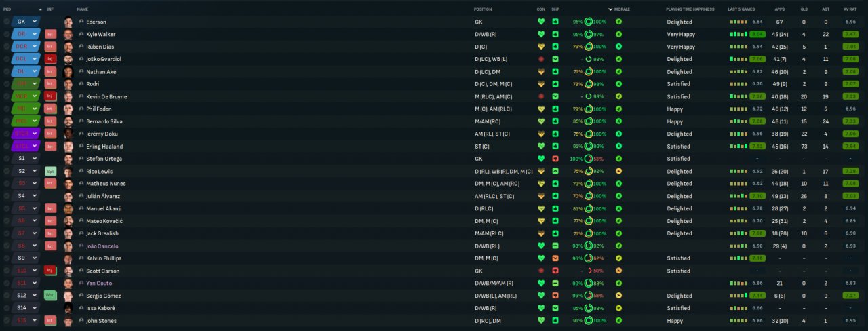Click Stefan Ortega's red match sharpness icon
Screen dimensions: 868x331
(x=555, y=159)
